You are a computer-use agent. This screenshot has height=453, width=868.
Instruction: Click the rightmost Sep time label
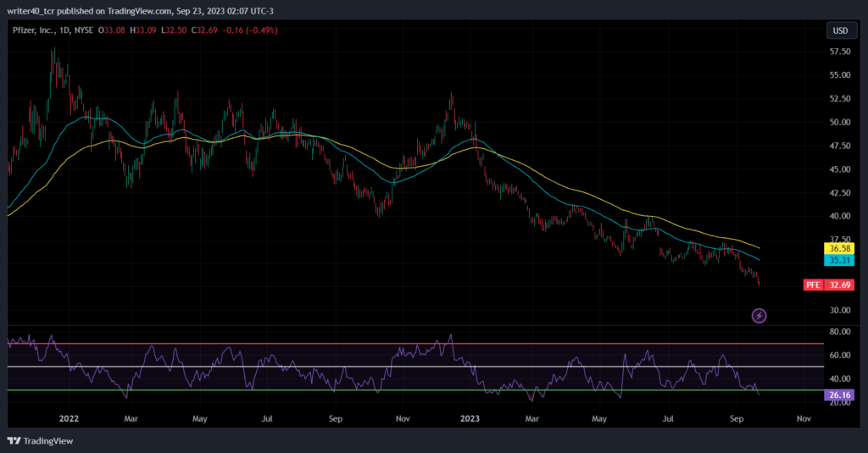pyautogui.click(x=737, y=418)
